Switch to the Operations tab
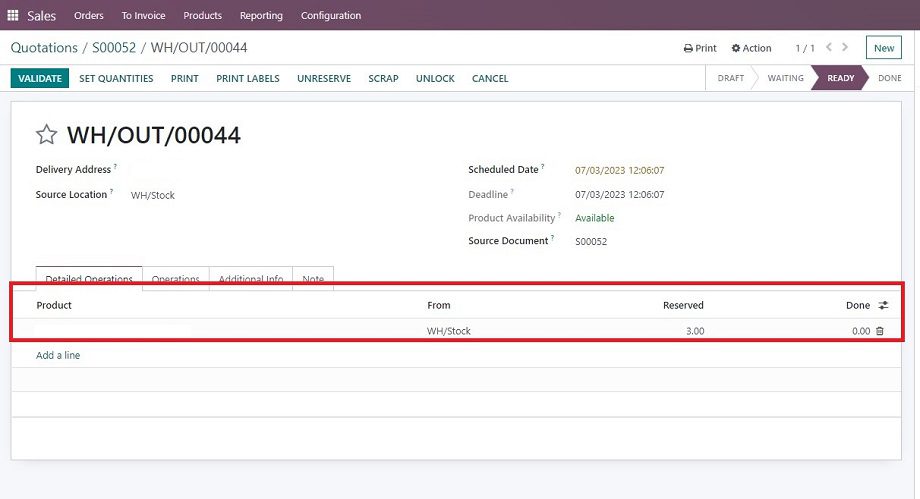Viewport: 920px width, 499px height. click(175, 279)
